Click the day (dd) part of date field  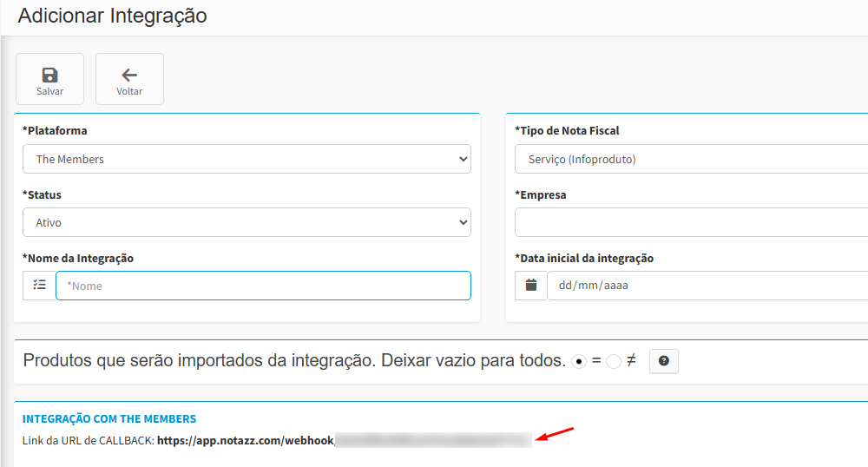pos(566,286)
